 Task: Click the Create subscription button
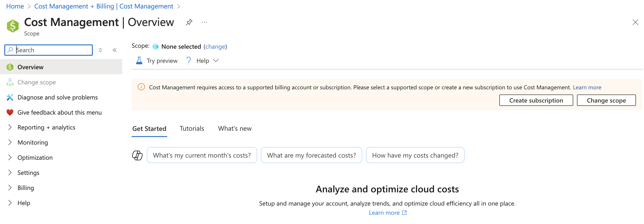[x=536, y=100]
